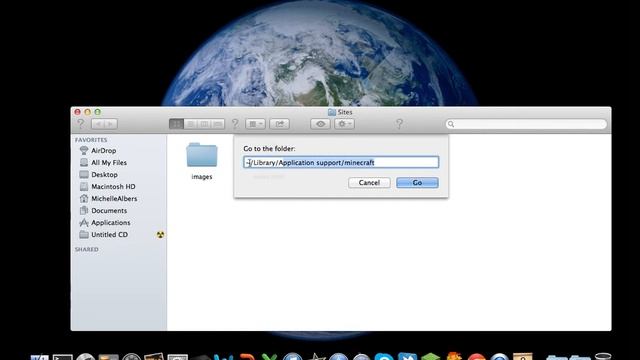
Task: Click the SHARED section header
Action: click(87, 249)
